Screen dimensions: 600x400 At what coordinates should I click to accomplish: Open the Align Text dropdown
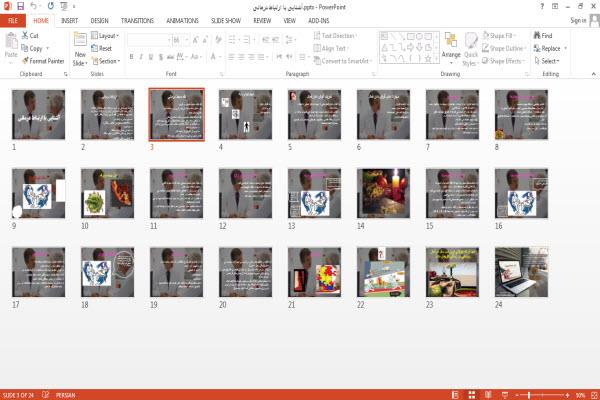tap(331, 48)
